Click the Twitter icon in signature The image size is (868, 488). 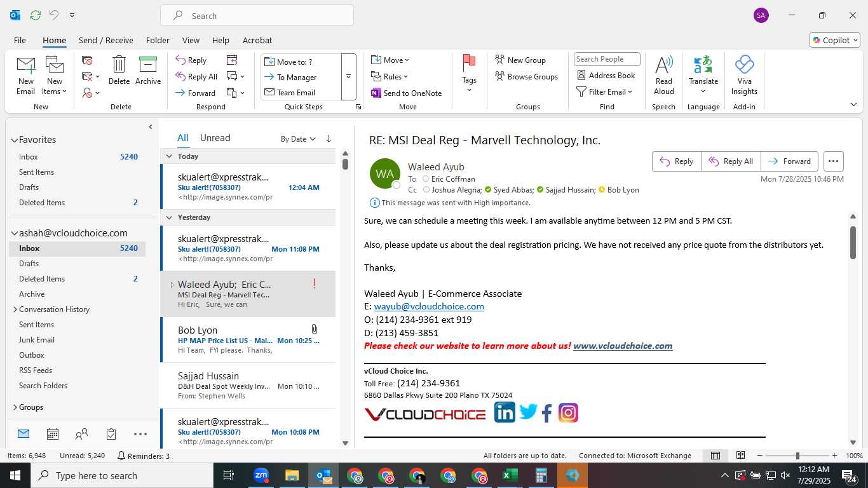click(528, 412)
